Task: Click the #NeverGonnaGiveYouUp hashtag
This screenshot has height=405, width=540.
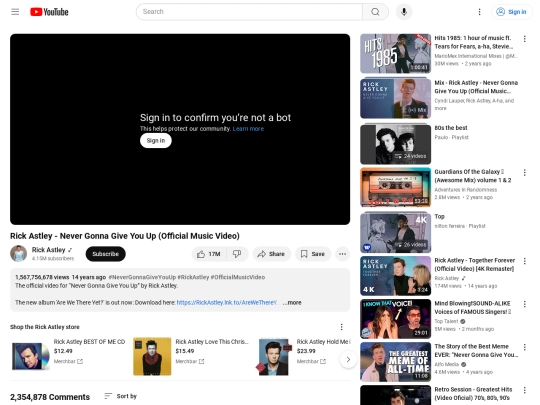Action: coord(142,277)
